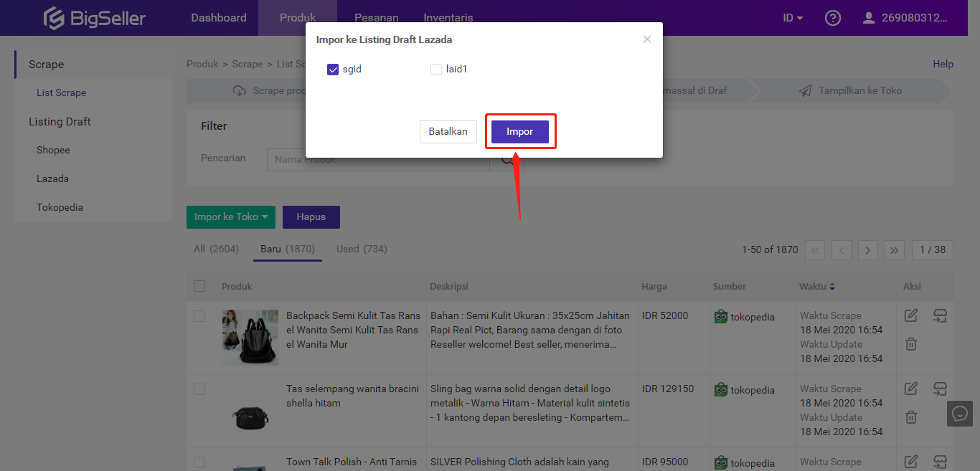The width and height of the screenshot is (980, 471).
Task: Open the backpack product thumbnail
Action: pyautogui.click(x=250, y=337)
